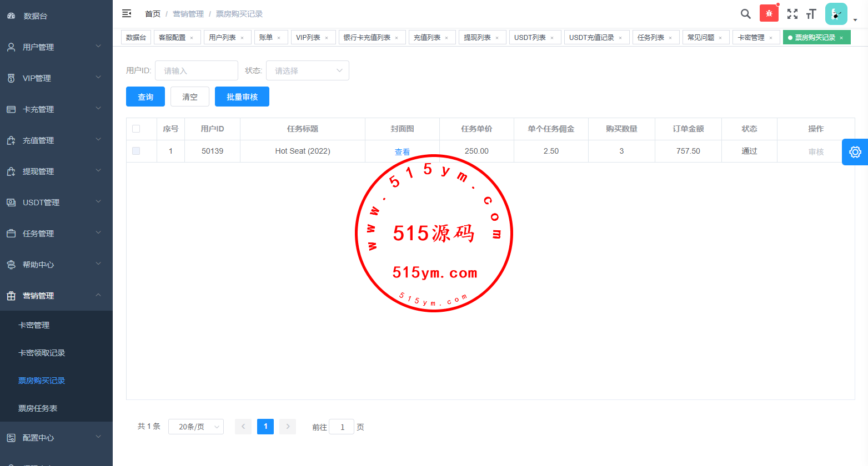
Task: Open the 状态 status dropdown
Action: pos(307,70)
